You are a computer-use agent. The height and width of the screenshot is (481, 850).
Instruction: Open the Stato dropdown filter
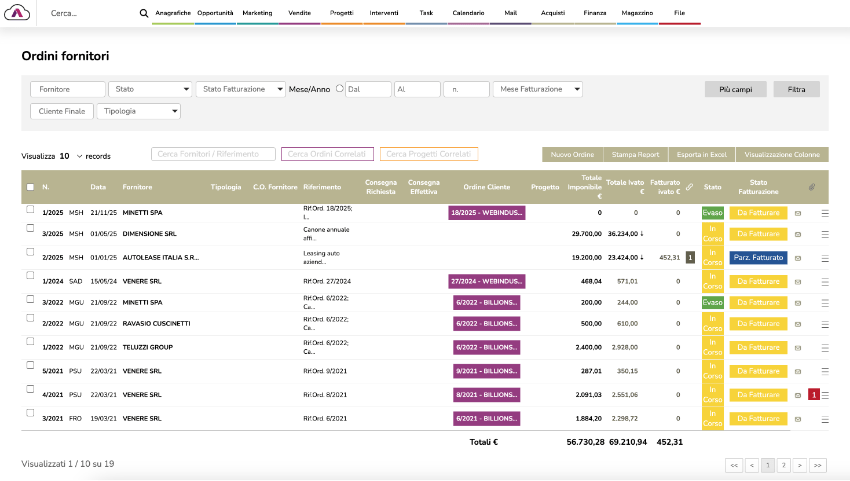coord(150,89)
